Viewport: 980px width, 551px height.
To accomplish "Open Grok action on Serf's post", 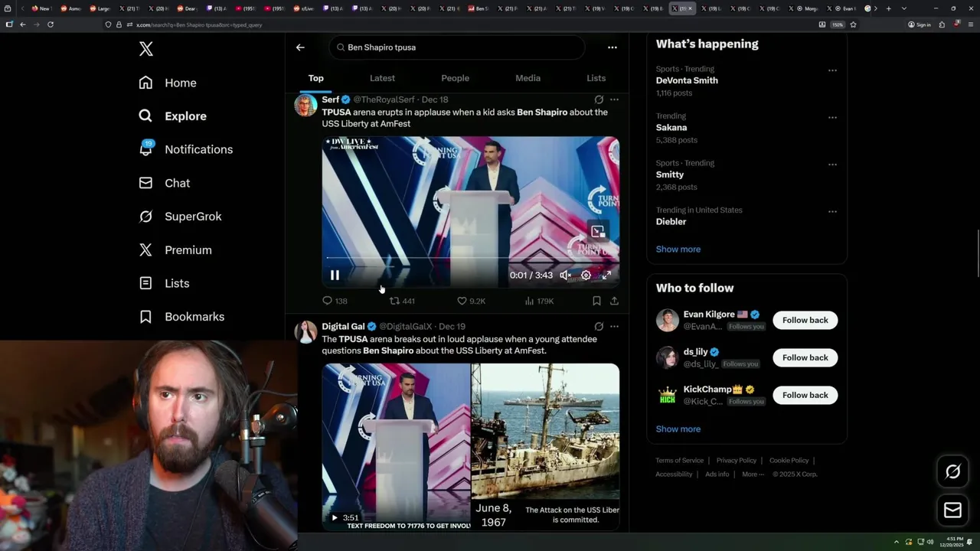I will click(x=599, y=99).
